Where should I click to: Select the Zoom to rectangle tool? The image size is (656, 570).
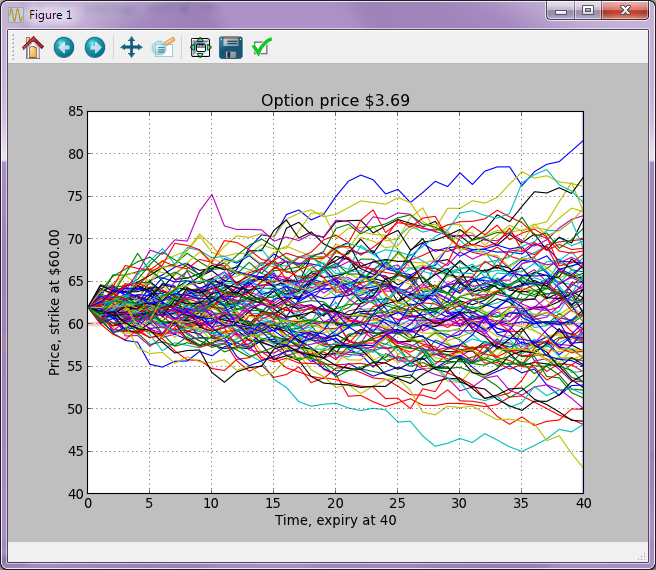[x=163, y=47]
